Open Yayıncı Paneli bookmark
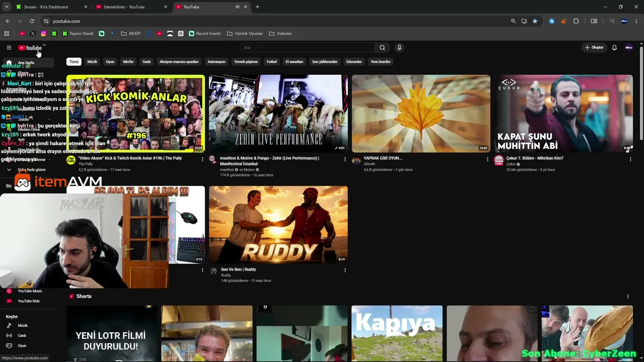Image resolution: width=644 pixels, height=362 pixels. click(77, 34)
